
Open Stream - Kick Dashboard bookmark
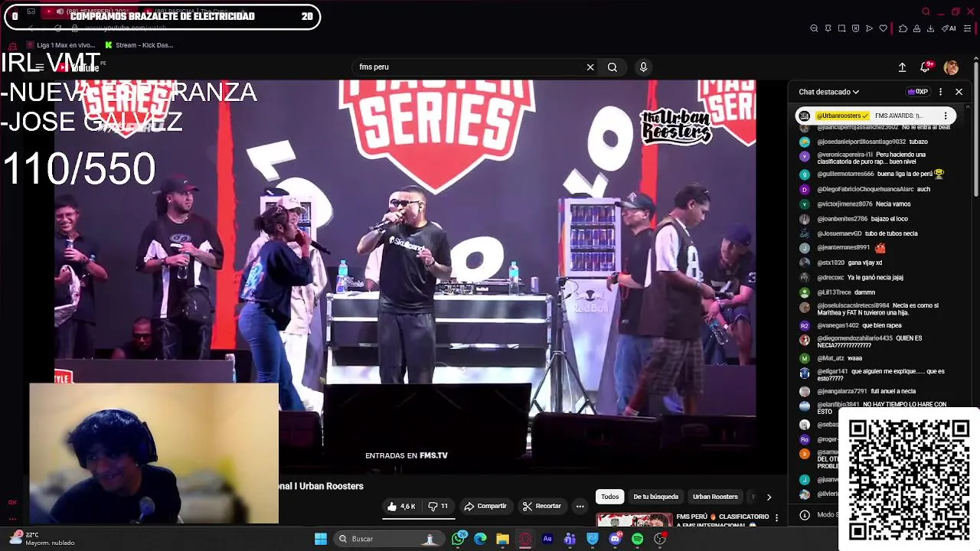click(x=139, y=45)
